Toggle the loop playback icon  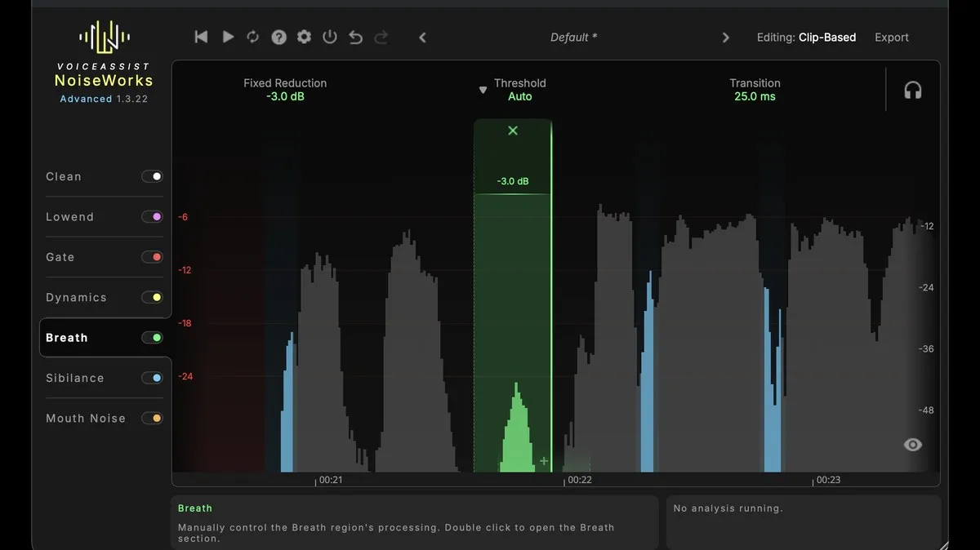pyautogui.click(x=253, y=37)
